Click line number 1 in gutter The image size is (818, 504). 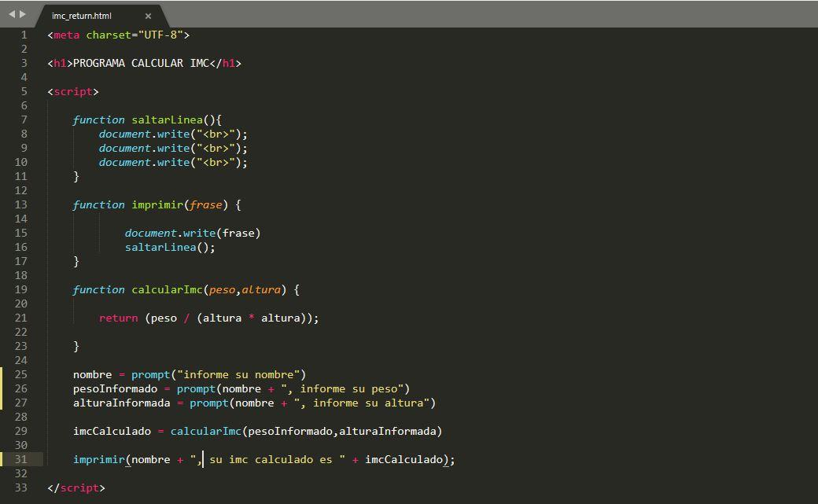coord(24,35)
